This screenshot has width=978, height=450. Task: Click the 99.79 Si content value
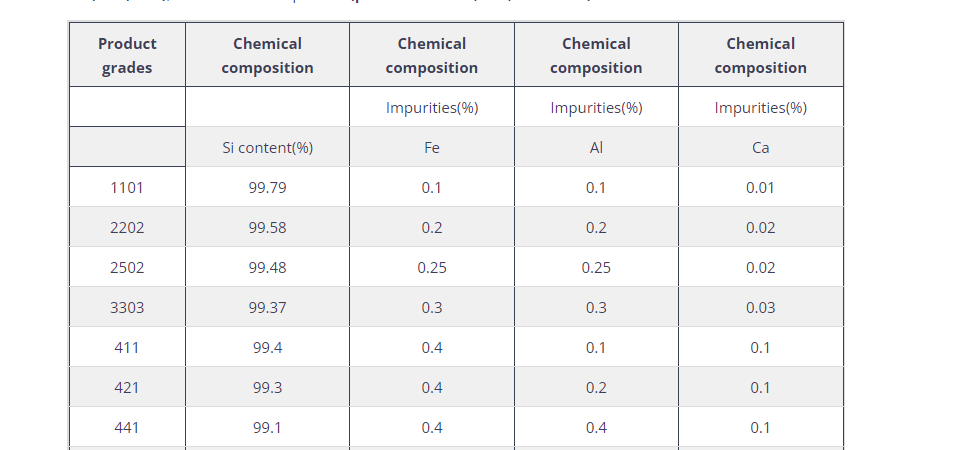click(x=267, y=188)
